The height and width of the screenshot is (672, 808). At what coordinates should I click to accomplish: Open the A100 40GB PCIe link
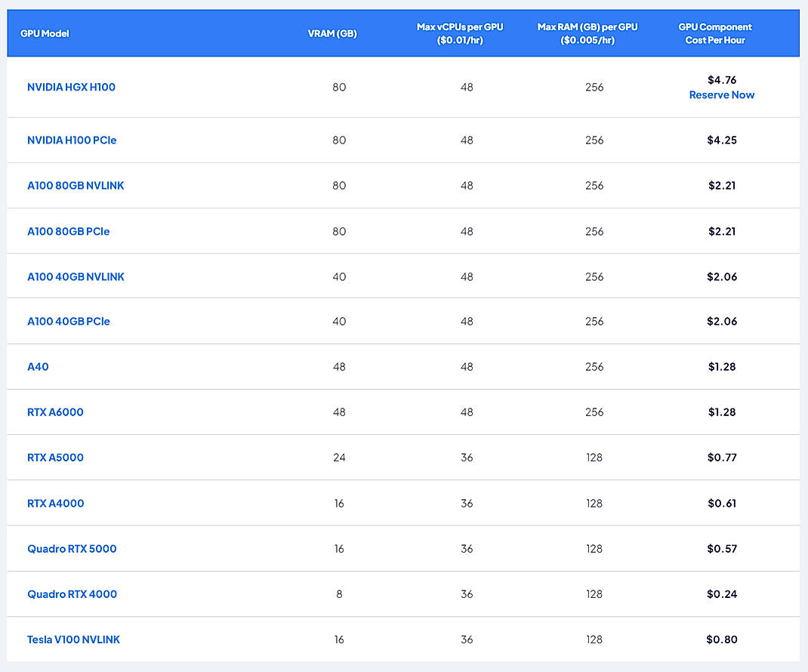click(x=69, y=322)
